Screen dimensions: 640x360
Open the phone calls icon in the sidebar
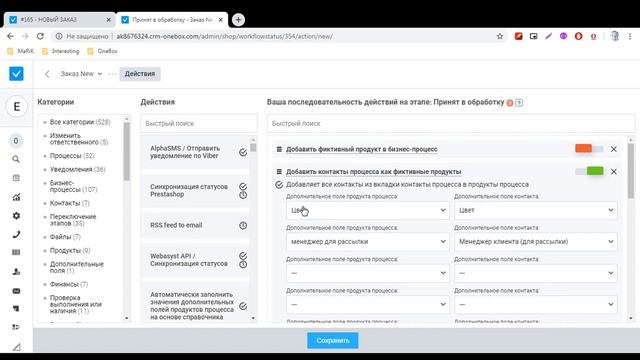click(x=16, y=234)
